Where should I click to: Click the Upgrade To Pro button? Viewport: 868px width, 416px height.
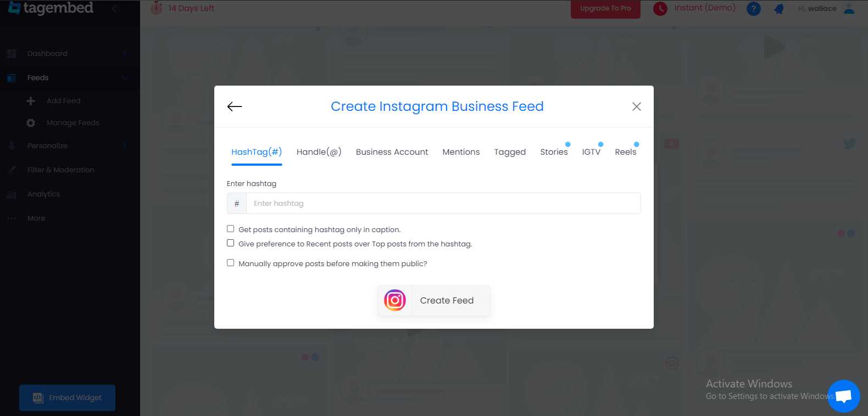click(x=605, y=8)
